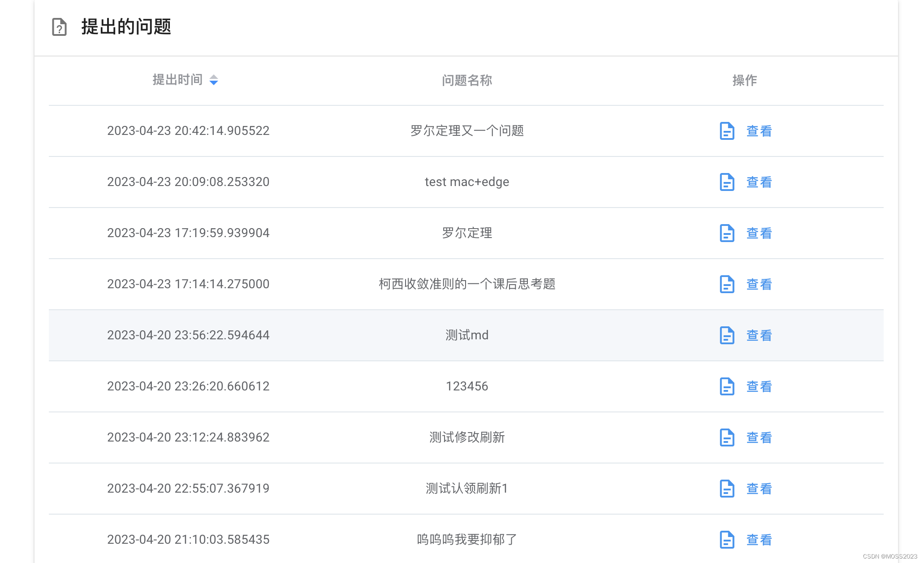
Task: Click the question-file icon beside 提出的问题
Action: pos(59,27)
